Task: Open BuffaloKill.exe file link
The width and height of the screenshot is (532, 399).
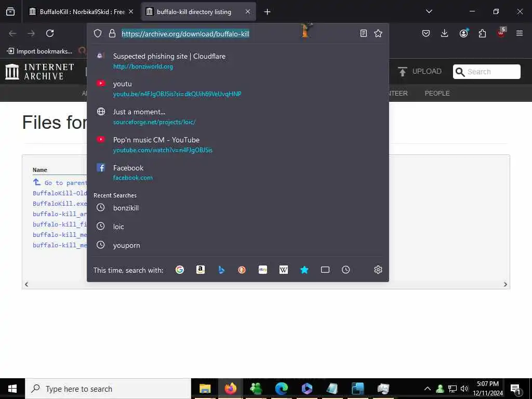Action: click(x=60, y=204)
